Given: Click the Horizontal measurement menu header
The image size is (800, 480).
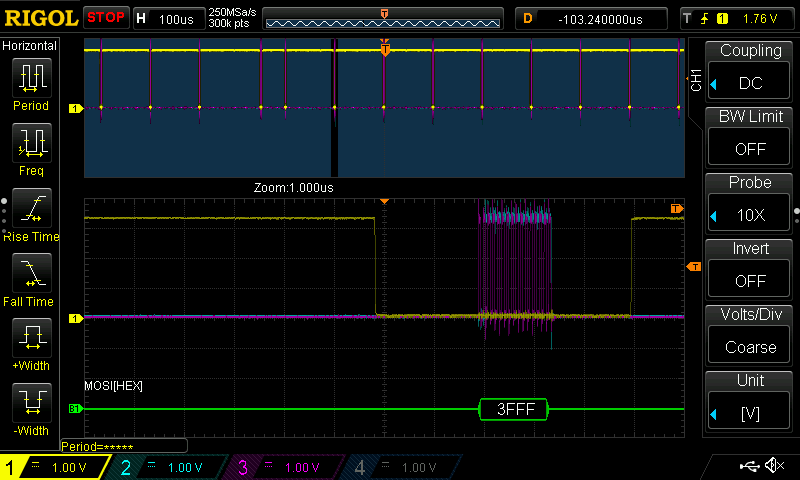Looking at the screenshot, I should pyautogui.click(x=30, y=45).
